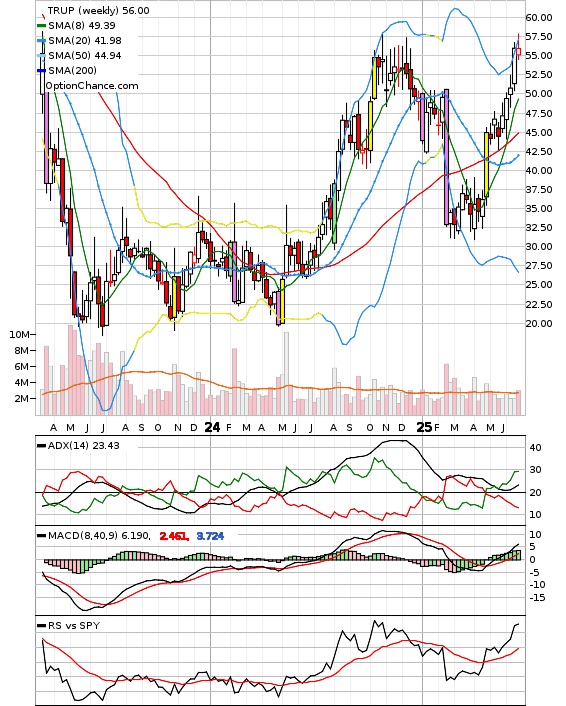Open the OptionChance.com watermark link
The width and height of the screenshot is (566, 706).
click(92, 86)
